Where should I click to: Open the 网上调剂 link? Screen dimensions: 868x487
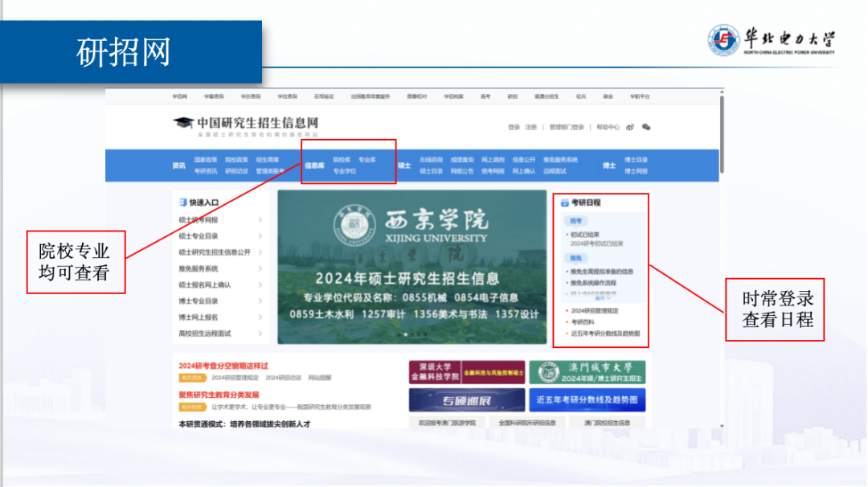point(493,160)
